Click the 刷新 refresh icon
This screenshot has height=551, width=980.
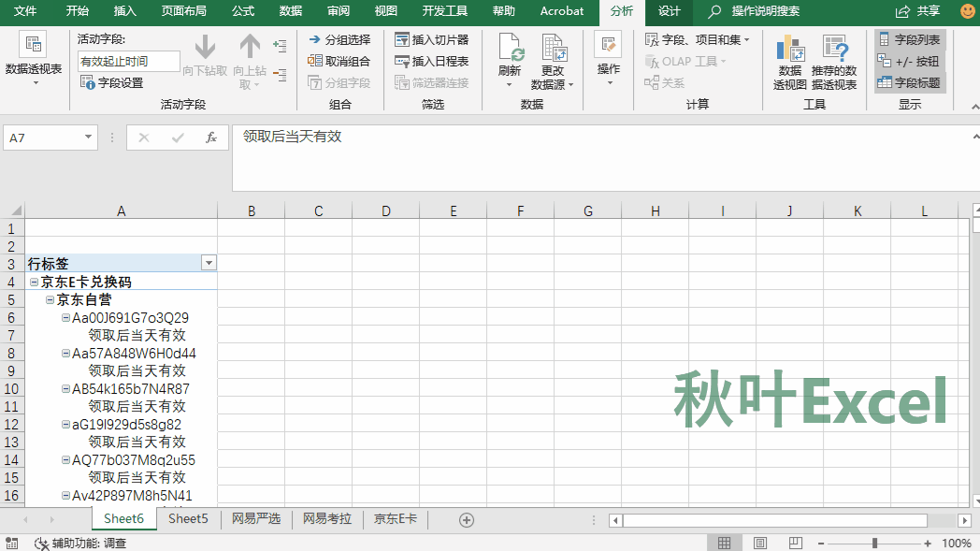click(511, 48)
